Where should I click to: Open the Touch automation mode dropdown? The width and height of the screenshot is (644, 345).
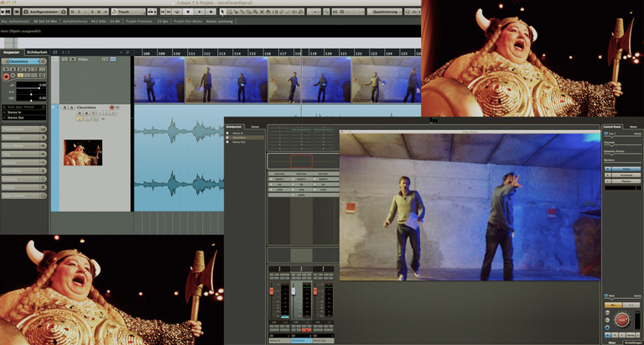[128, 12]
